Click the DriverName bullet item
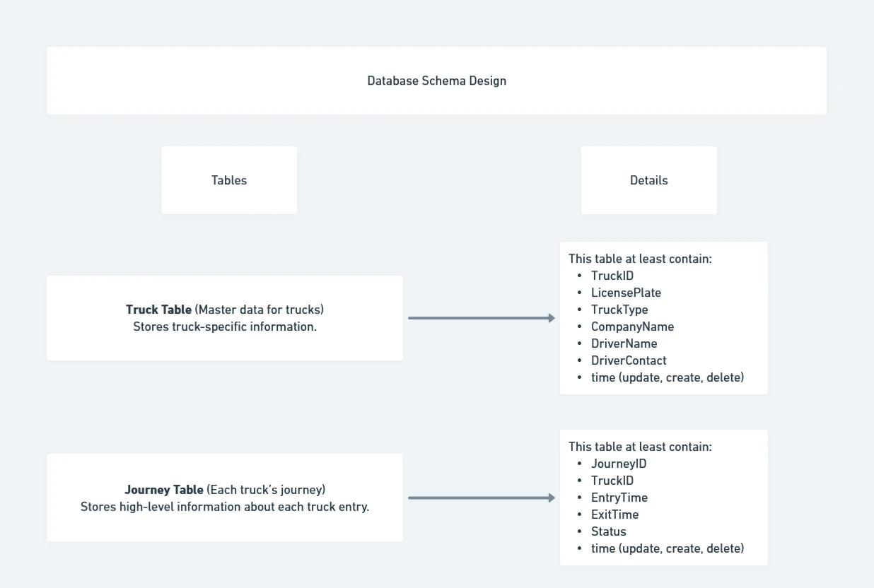 pyautogui.click(x=624, y=343)
